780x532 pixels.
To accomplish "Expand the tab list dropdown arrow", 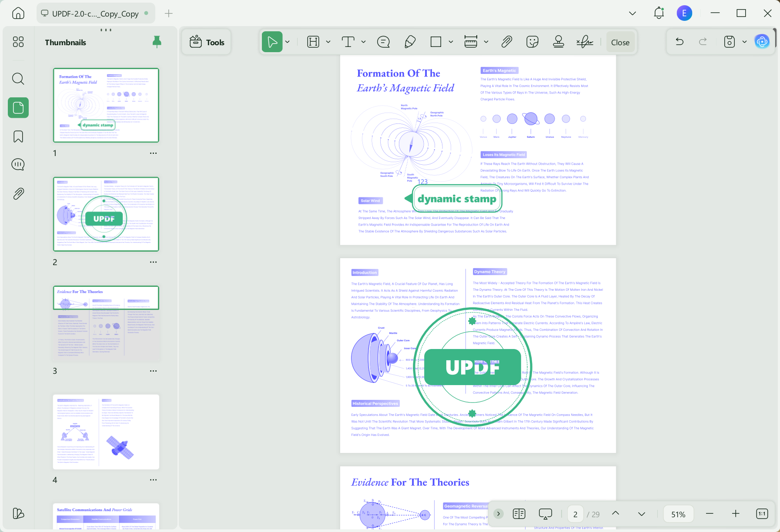I will 633,13.
